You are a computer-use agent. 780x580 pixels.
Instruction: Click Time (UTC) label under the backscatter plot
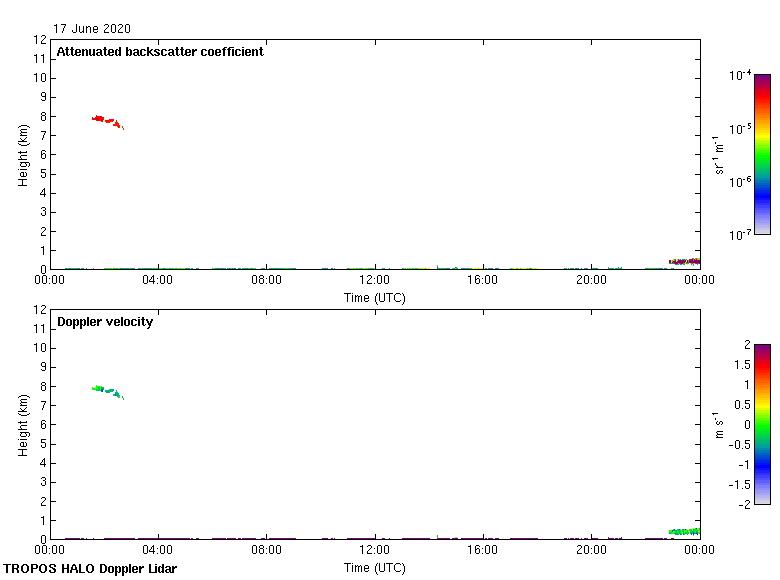375,297
